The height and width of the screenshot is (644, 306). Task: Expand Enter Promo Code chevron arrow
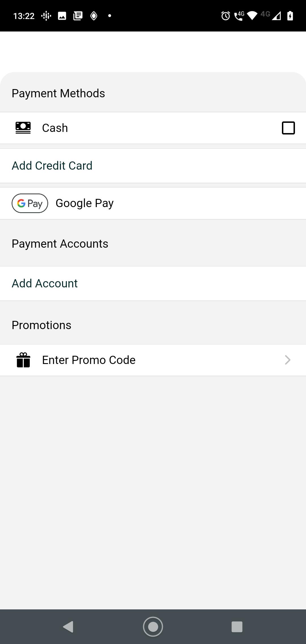point(288,360)
